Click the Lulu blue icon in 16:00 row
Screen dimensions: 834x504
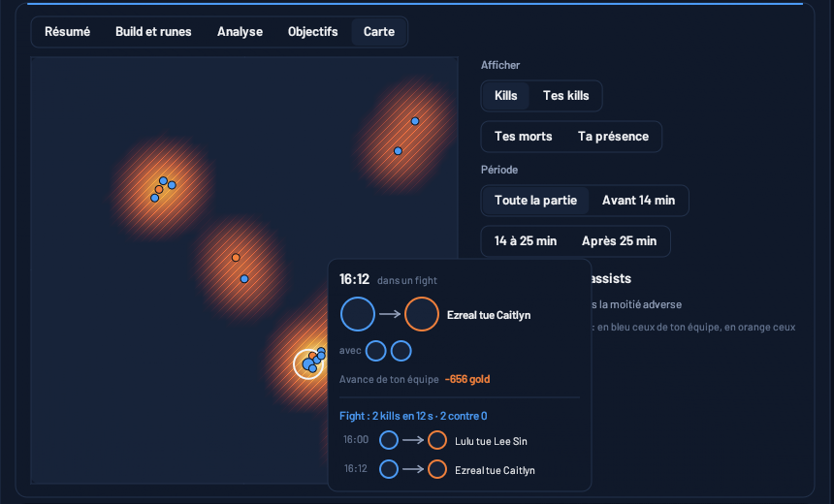point(389,440)
